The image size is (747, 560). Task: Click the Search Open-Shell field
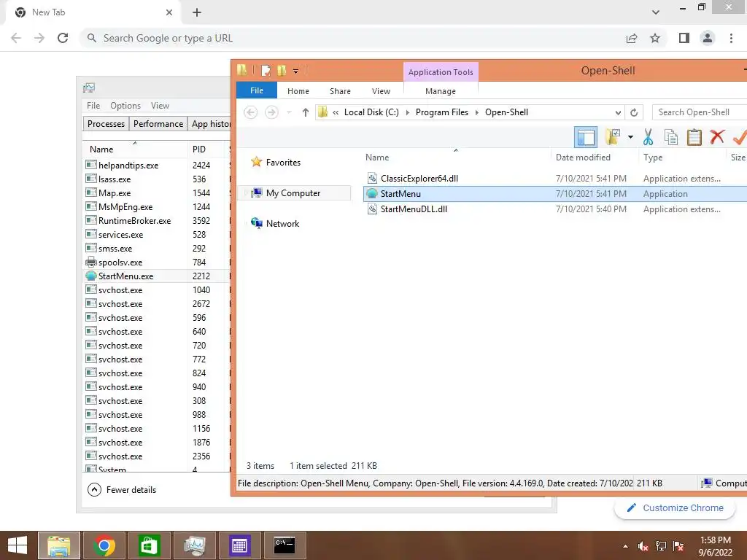click(700, 112)
